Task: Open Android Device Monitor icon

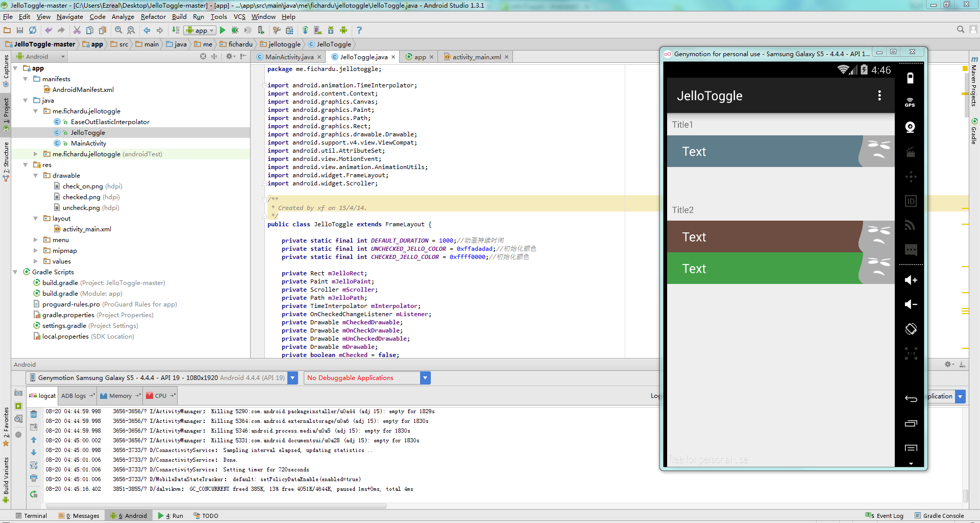Action: coord(344,30)
